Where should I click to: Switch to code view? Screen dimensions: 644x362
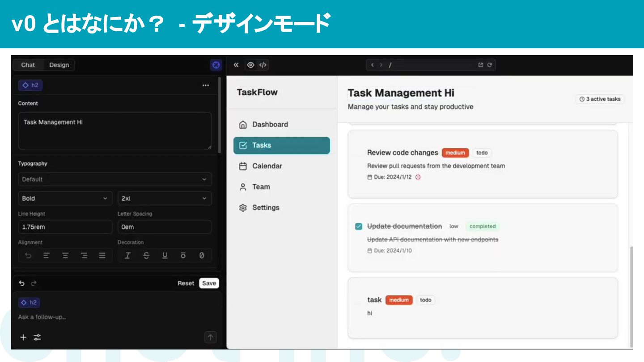[x=263, y=65]
